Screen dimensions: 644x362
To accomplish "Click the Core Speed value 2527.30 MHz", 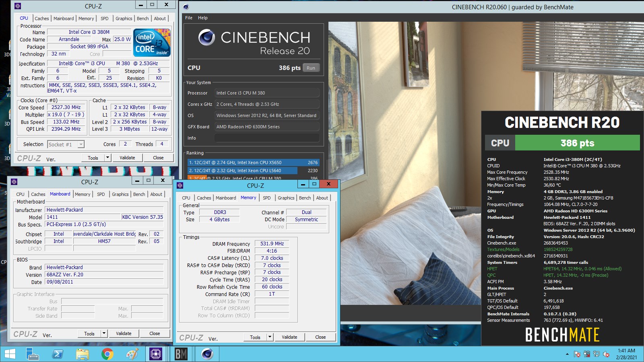I will [66, 107].
